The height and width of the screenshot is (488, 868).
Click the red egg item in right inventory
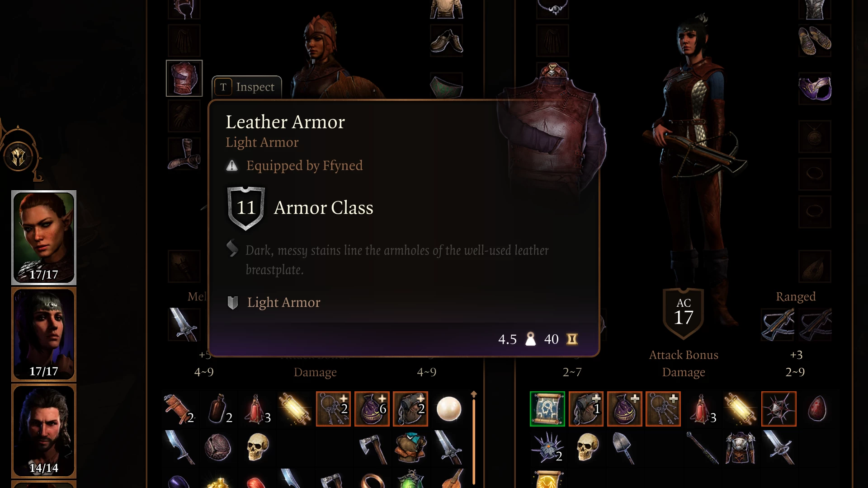click(x=817, y=409)
